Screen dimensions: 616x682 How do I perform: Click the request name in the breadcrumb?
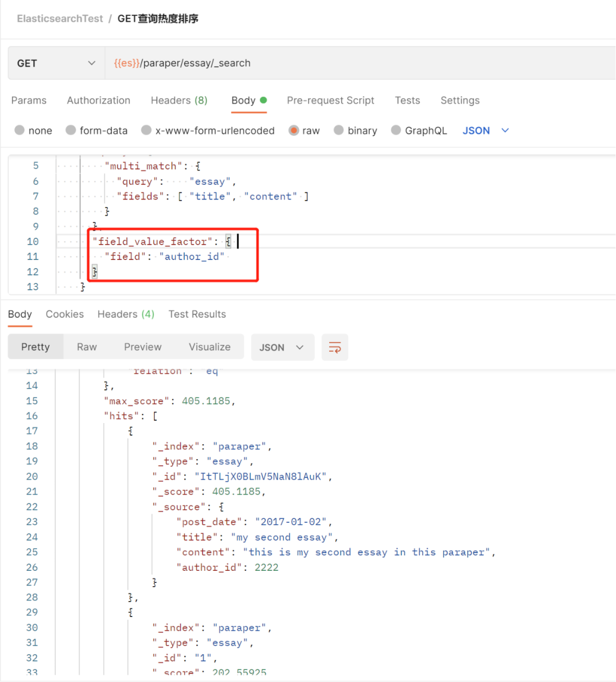click(158, 19)
